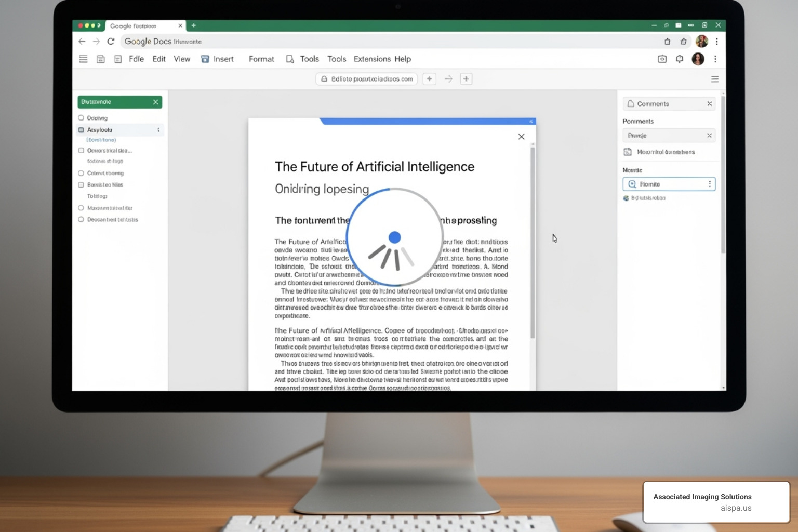Image resolution: width=798 pixels, height=532 pixels.
Task: Click the hamburger menu icon at right of toolbar
Action: [715, 79]
